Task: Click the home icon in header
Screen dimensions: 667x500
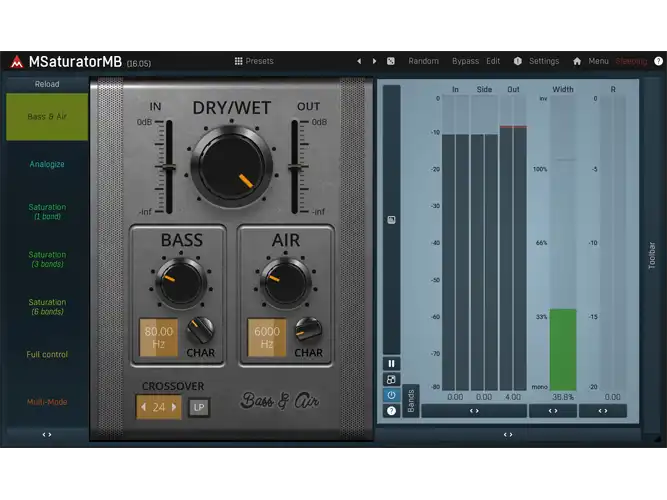Action: point(577,61)
